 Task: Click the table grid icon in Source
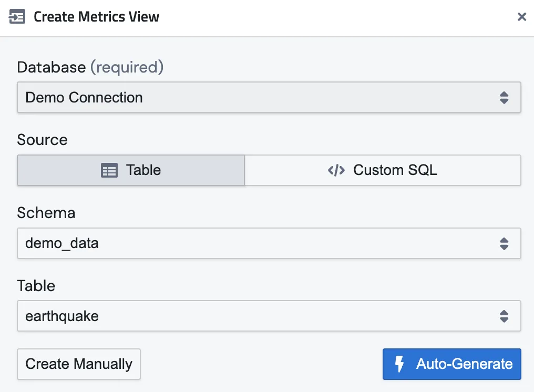[109, 170]
